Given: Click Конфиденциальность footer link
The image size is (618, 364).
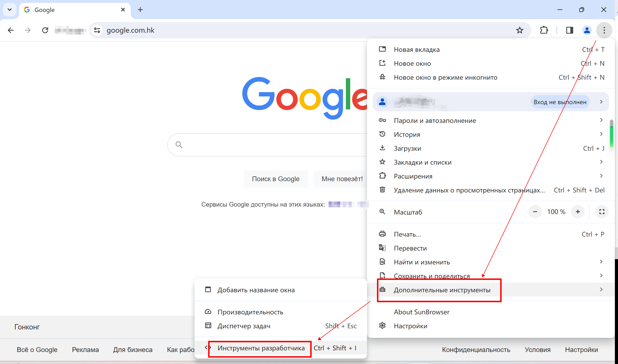Looking at the screenshot, I should pos(476,350).
